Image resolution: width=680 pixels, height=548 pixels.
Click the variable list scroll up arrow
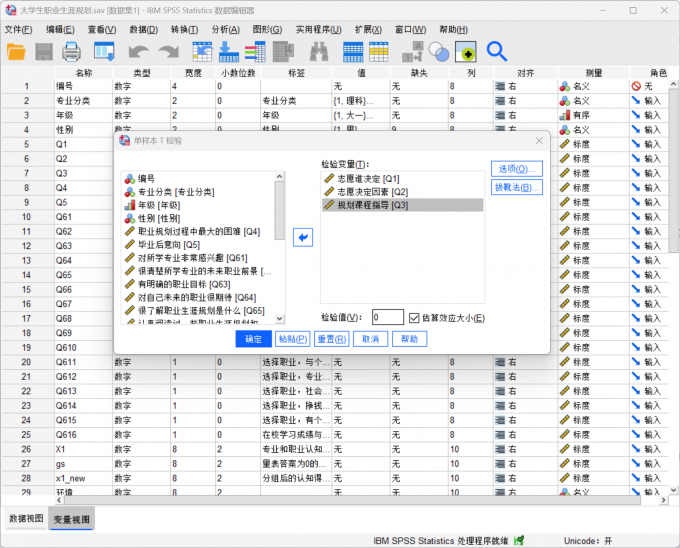point(280,176)
